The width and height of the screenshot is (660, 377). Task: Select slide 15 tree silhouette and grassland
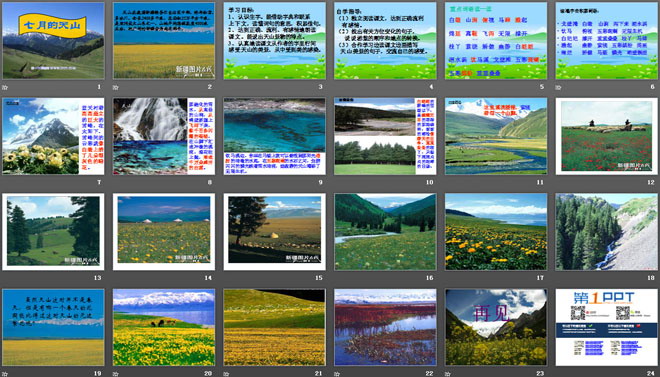coord(274,232)
